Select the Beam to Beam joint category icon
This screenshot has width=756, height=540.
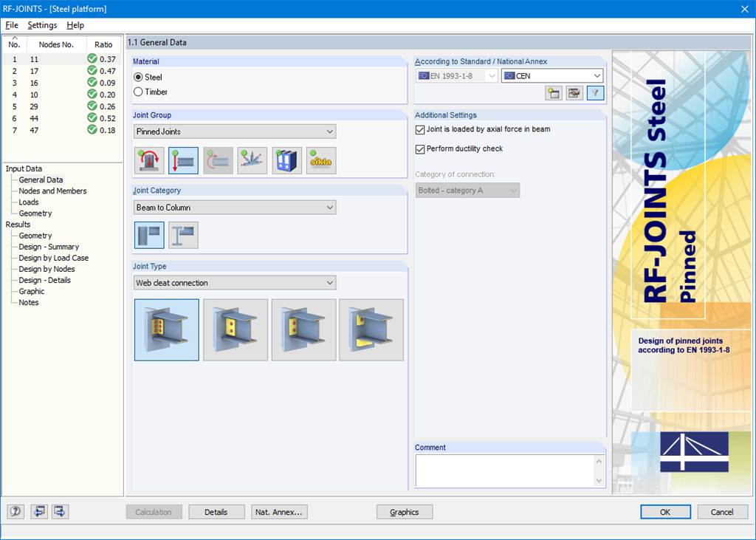point(182,234)
